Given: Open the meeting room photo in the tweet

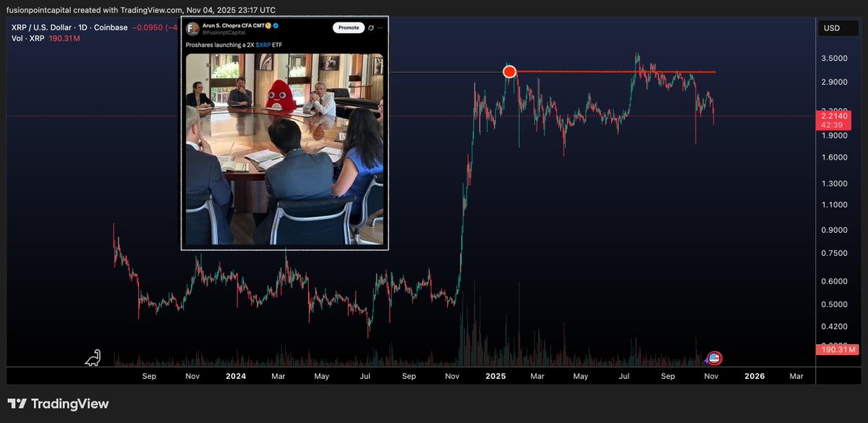Looking at the screenshot, I should (x=284, y=148).
